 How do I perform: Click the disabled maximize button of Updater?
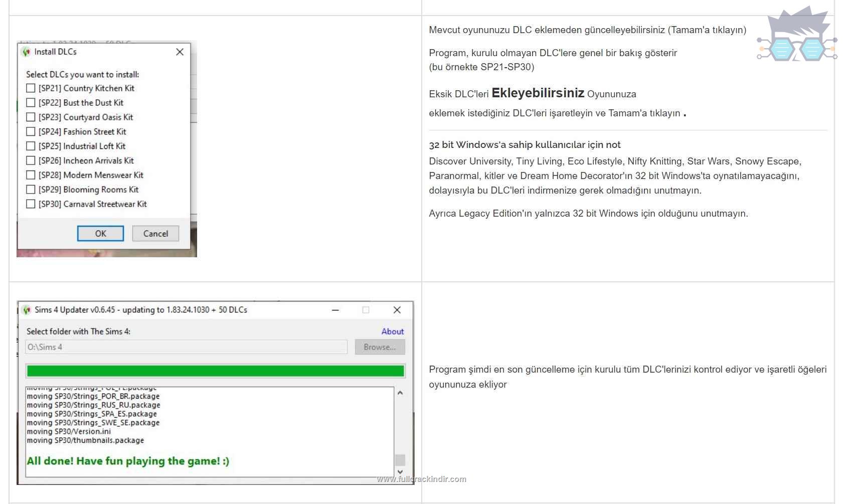click(x=366, y=310)
